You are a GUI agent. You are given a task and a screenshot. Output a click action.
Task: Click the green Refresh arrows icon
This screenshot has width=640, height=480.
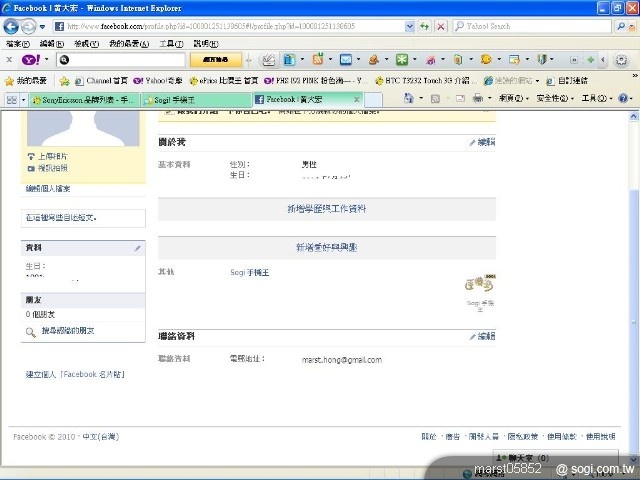(x=424, y=27)
